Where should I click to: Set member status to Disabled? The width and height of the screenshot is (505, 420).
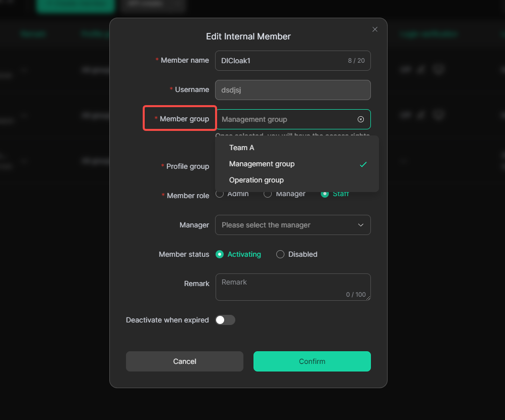coord(280,254)
